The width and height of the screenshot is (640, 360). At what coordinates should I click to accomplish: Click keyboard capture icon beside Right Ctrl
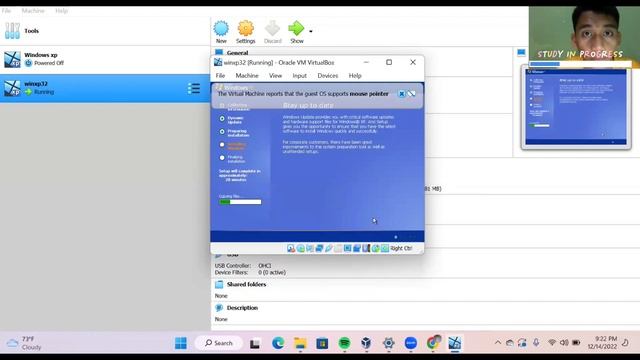(x=385, y=248)
